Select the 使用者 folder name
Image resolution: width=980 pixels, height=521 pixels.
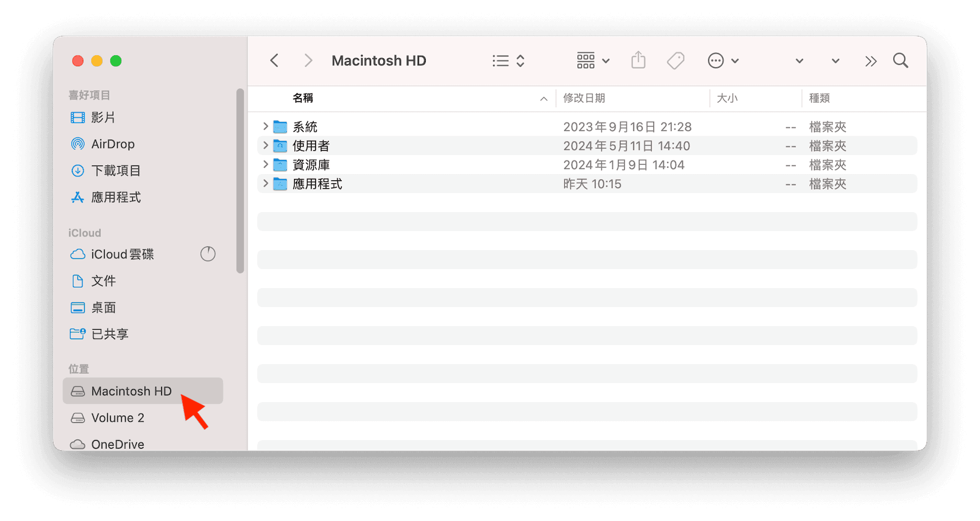click(311, 146)
